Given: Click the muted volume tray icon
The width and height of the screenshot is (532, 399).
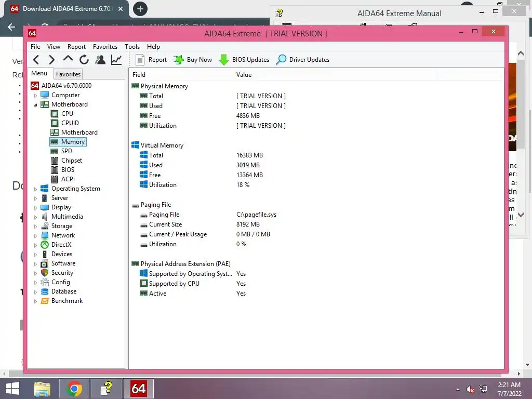Looking at the screenshot, I should point(470,390).
